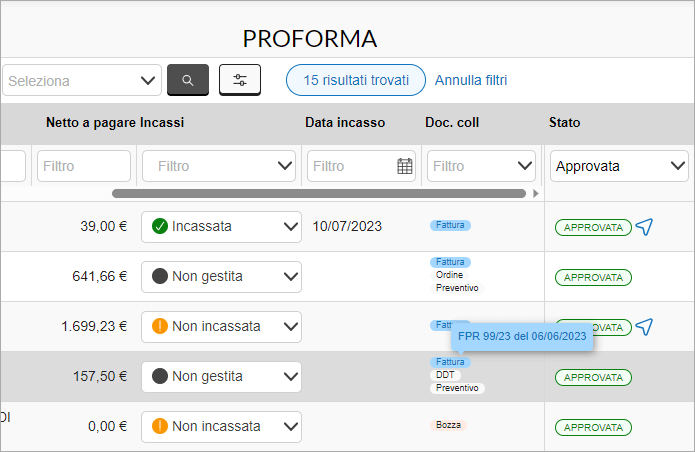695x452 pixels.
Task: Open the calendar picker in Data incasso filter
Action: coord(404,166)
